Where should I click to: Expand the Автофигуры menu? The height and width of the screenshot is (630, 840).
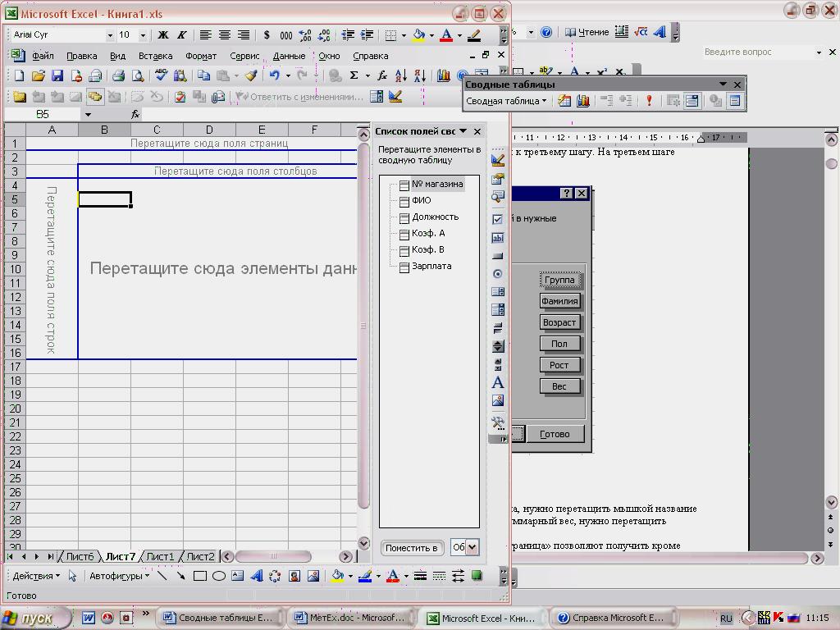tap(119, 576)
